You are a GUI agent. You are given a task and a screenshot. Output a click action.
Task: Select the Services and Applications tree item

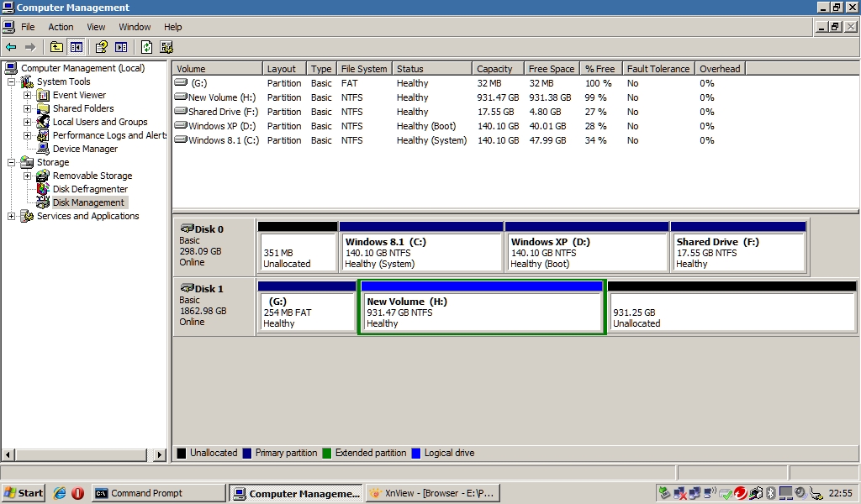coord(87,216)
